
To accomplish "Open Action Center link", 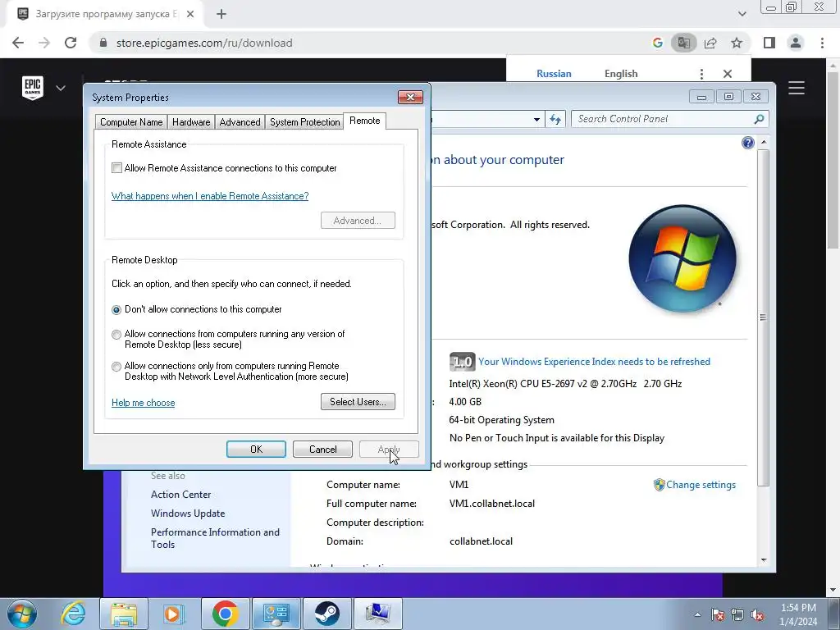I will click(x=180, y=495).
